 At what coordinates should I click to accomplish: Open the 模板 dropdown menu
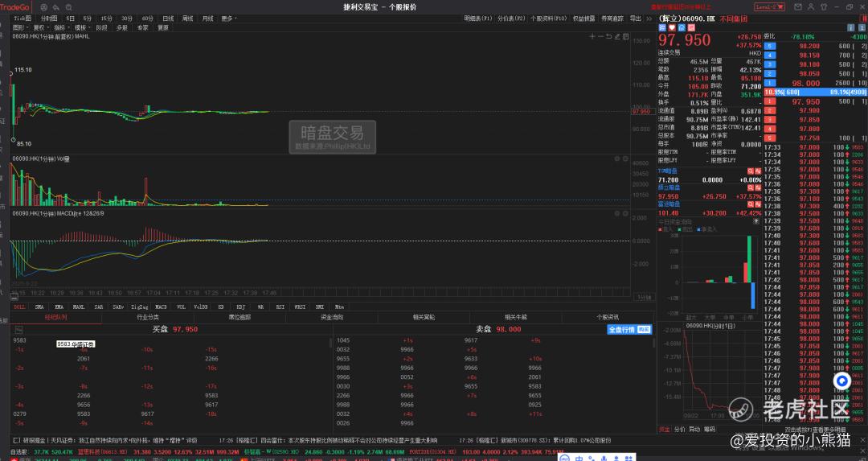[x=82, y=27]
